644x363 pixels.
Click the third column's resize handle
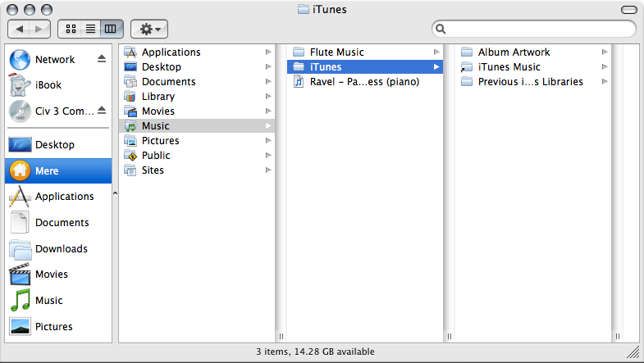click(x=617, y=336)
